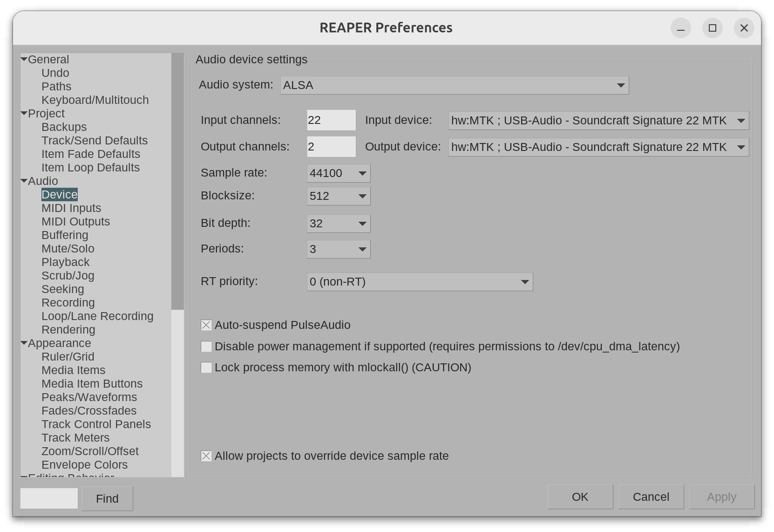Select Mute/Solo in the tree

(x=68, y=249)
